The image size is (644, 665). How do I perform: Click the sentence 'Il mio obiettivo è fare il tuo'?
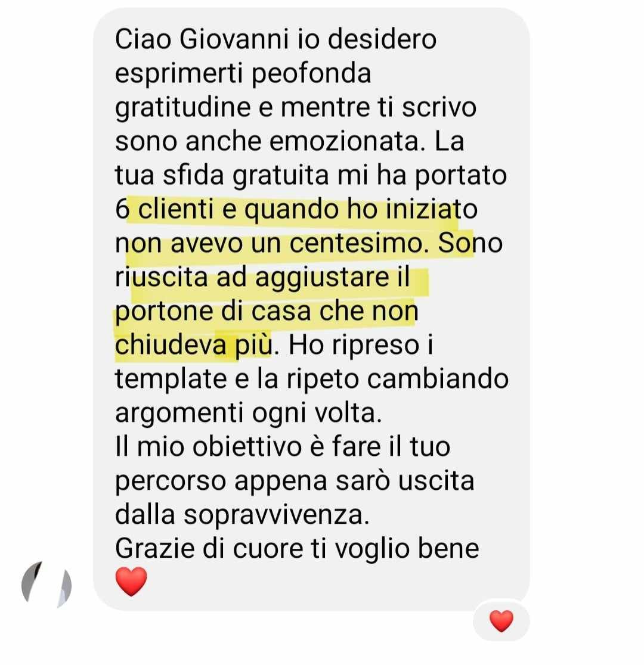click(283, 447)
